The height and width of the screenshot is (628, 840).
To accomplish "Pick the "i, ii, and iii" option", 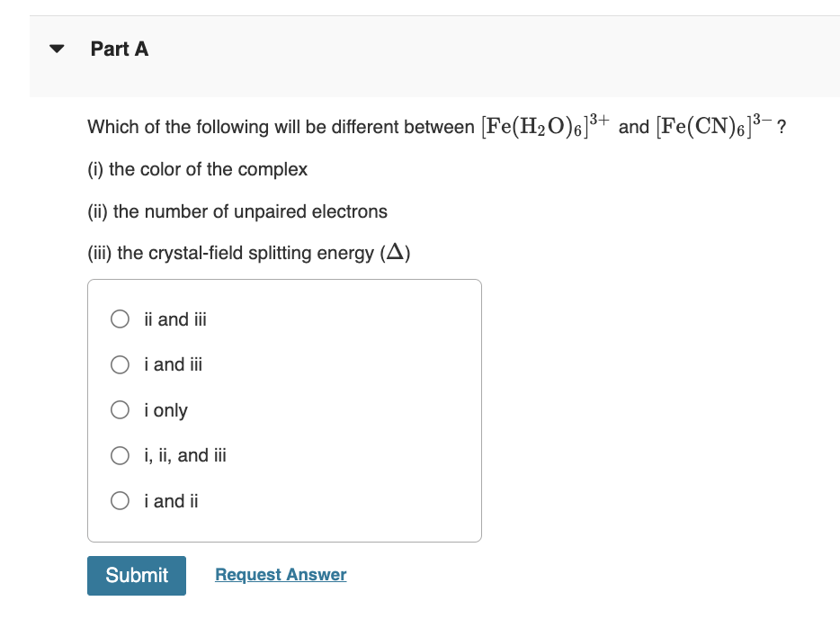I will (x=120, y=455).
